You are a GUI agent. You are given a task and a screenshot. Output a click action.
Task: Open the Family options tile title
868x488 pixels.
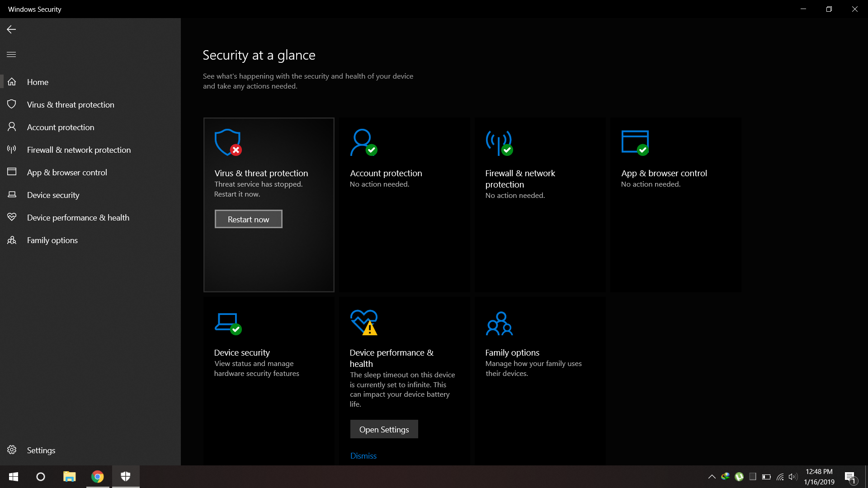click(x=512, y=352)
